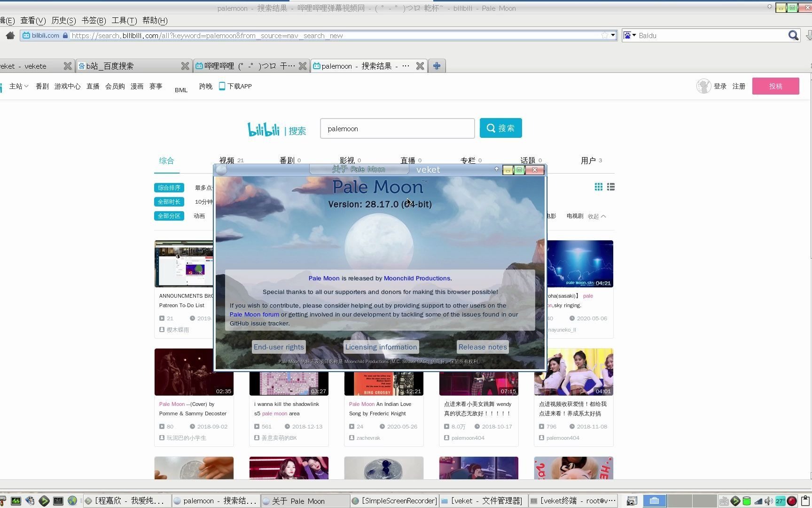Select the 电视剧 category filter
The height and width of the screenshot is (508, 812).
(575, 216)
